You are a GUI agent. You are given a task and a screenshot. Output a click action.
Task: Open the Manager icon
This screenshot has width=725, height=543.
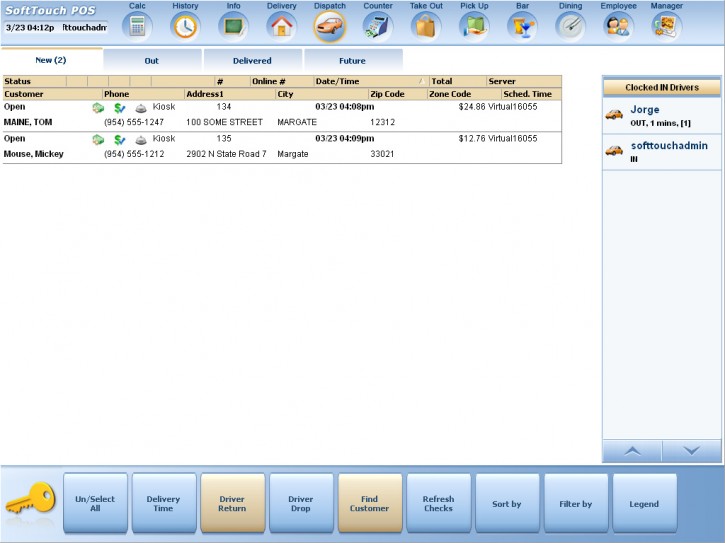(667, 26)
